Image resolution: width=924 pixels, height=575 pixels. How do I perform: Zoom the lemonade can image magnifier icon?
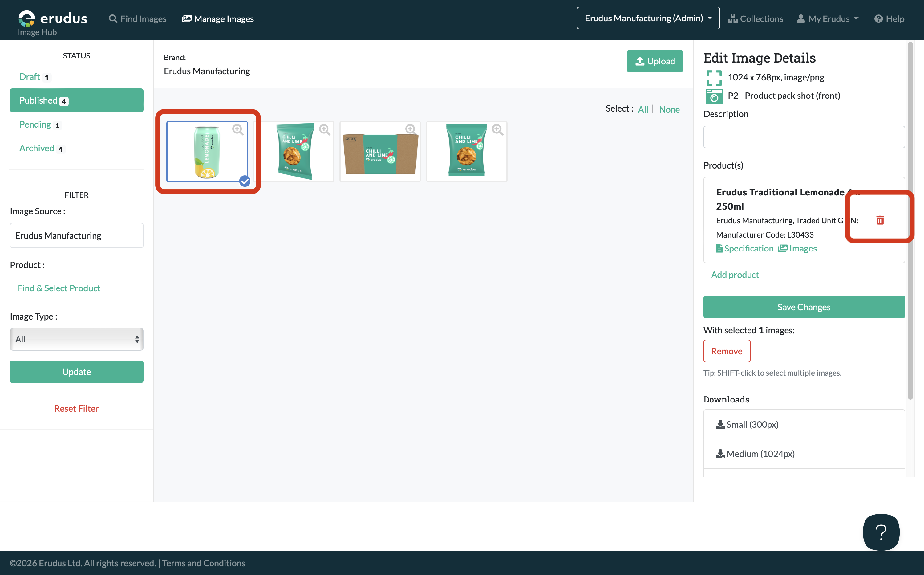(238, 129)
